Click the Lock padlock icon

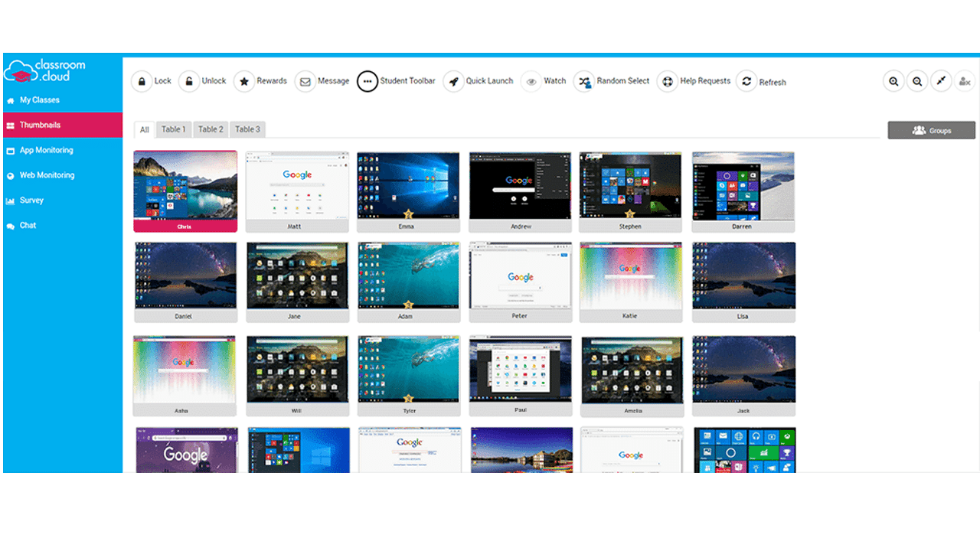click(x=142, y=81)
